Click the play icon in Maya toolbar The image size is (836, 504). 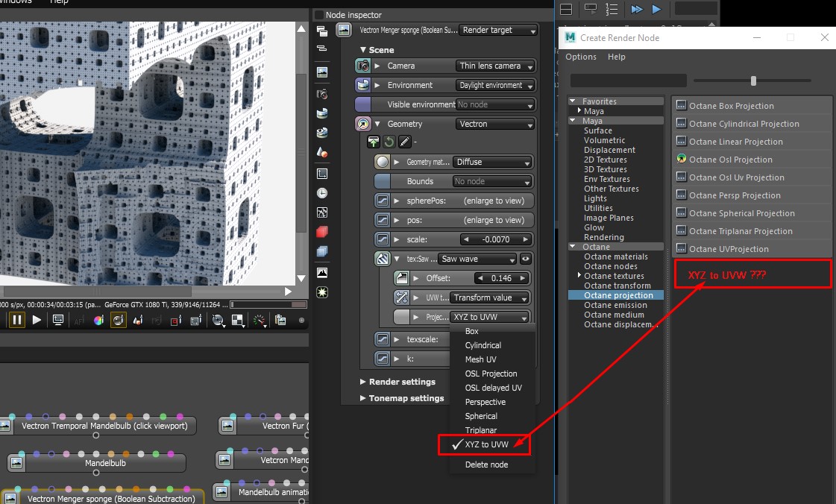click(x=657, y=9)
